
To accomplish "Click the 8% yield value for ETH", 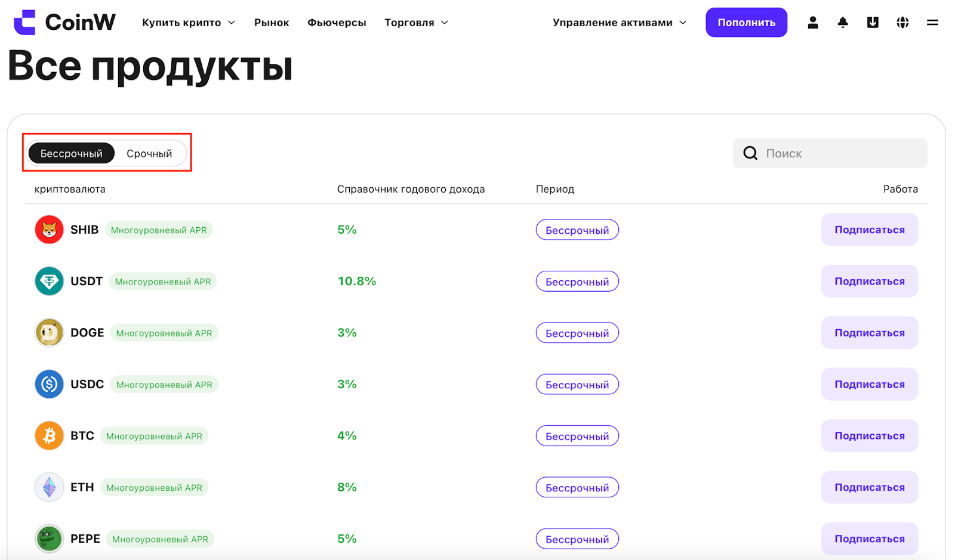I will pyautogui.click(x=347, y=487).
